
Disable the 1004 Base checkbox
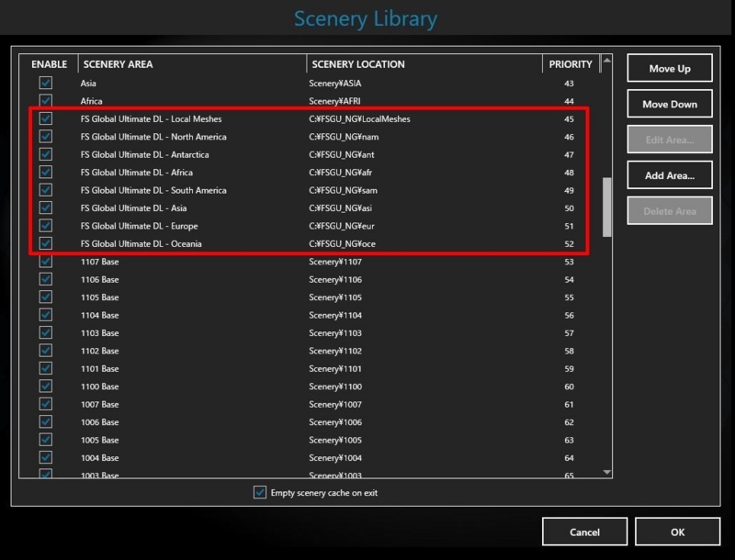coord(45,457)
